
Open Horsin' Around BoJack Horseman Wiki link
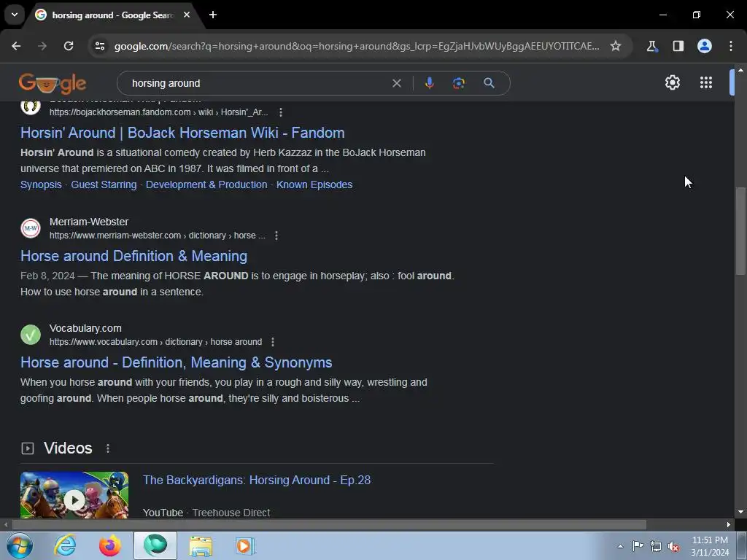(182, 133)
